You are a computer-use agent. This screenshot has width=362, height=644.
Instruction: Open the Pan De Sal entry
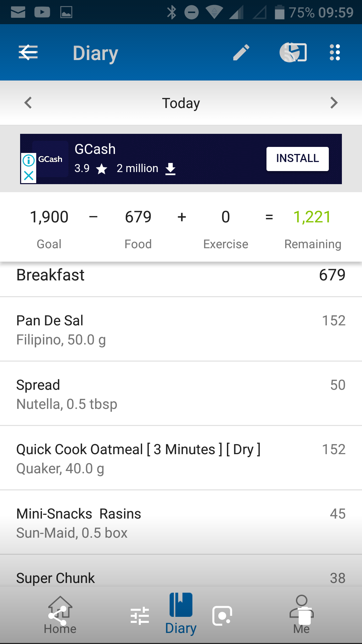(x=181, y=329)
